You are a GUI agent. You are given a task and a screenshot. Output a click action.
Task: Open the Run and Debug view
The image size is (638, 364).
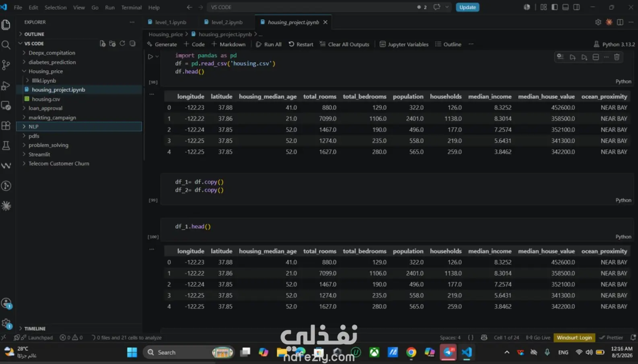(x=6, y=85)
